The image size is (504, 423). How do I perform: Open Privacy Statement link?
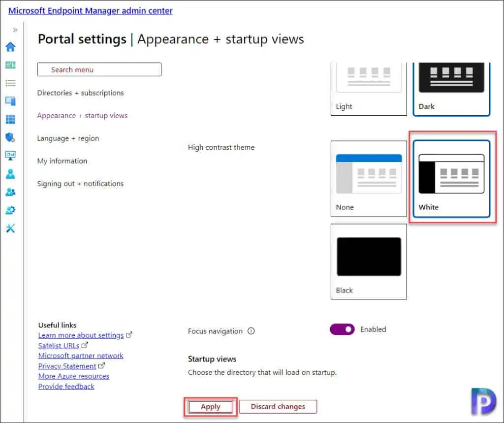point(67,366)
